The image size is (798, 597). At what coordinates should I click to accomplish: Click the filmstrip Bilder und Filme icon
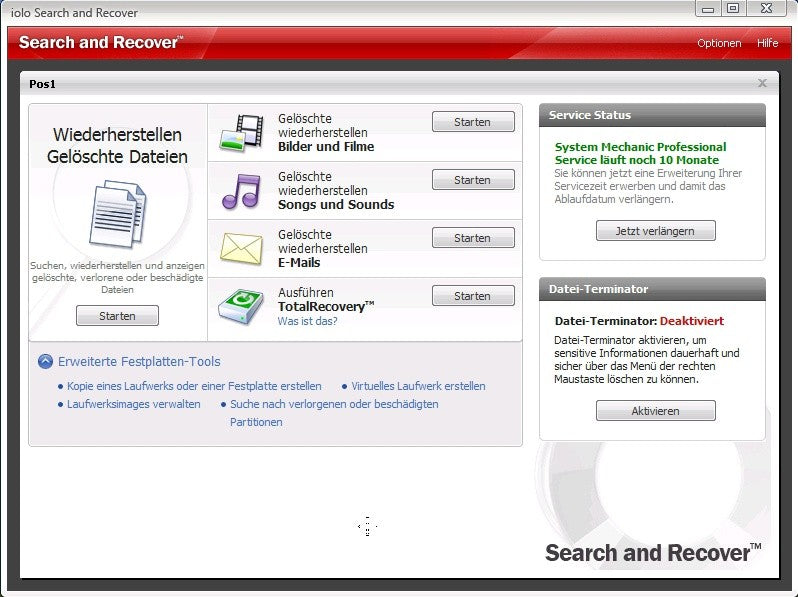[x=242, y=133]
